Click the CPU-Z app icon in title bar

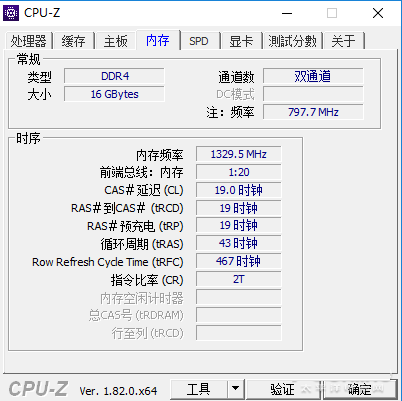click(11, 13)
